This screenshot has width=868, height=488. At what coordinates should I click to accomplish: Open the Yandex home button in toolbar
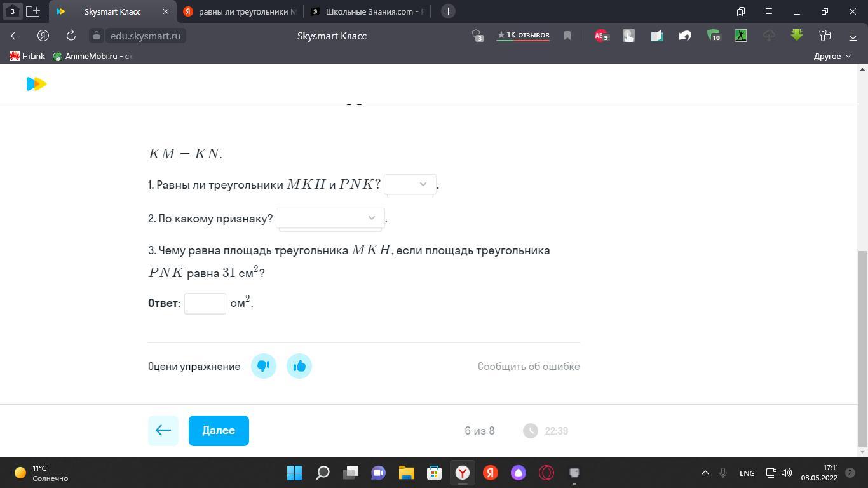pyautogui.click(x=43, y=36)
